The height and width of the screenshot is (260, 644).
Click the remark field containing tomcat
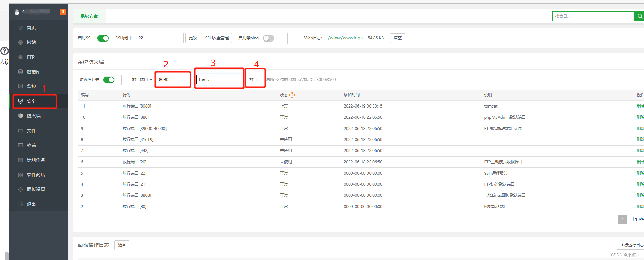(x=220, y=79)
